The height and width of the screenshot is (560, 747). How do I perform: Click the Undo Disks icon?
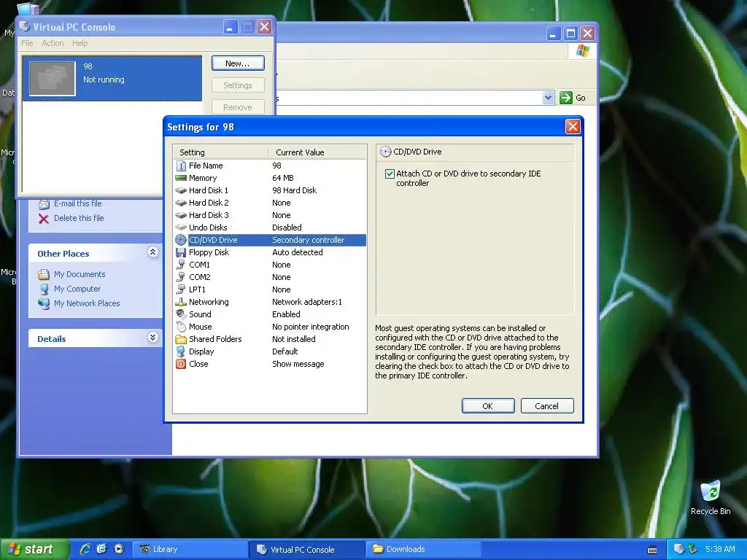[181, 227]
